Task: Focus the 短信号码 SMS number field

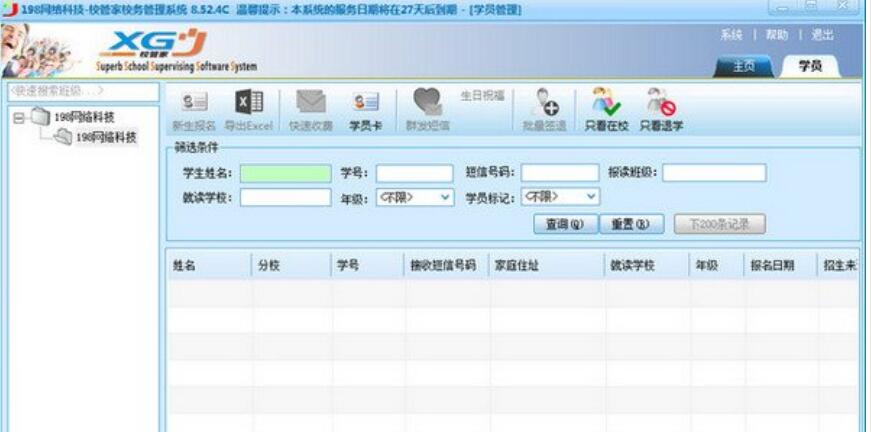Action: pyautogui.click(x=560, y=173)
